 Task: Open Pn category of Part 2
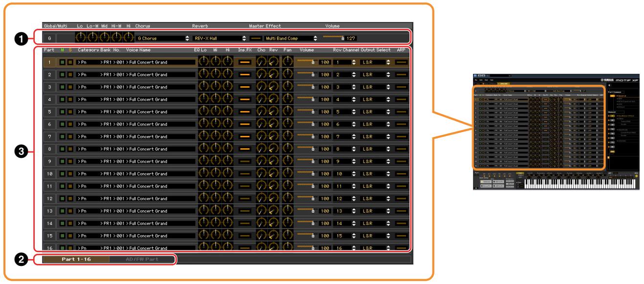(83, 75)
